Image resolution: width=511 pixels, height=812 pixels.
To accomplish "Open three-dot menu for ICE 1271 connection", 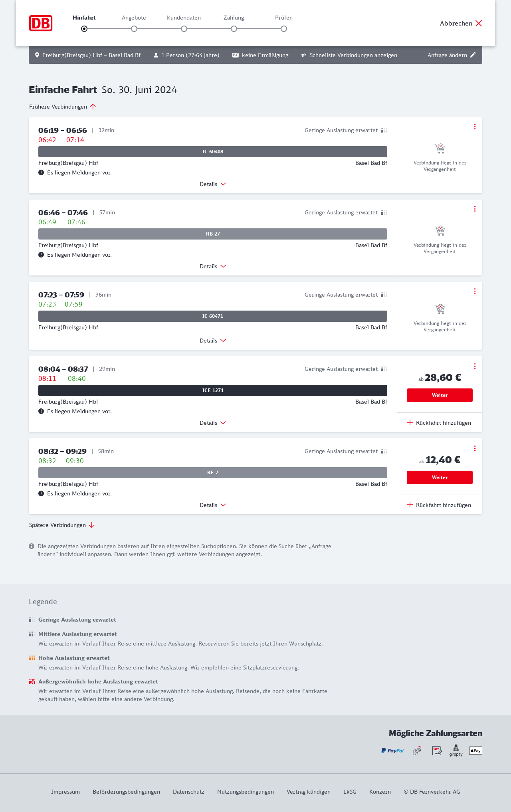I will point(475,366).
